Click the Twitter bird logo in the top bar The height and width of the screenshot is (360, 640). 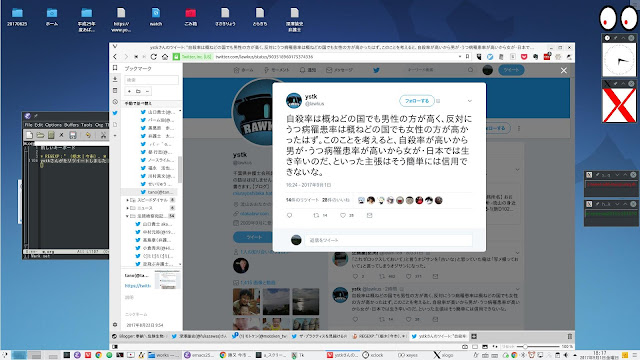(376, 70)
